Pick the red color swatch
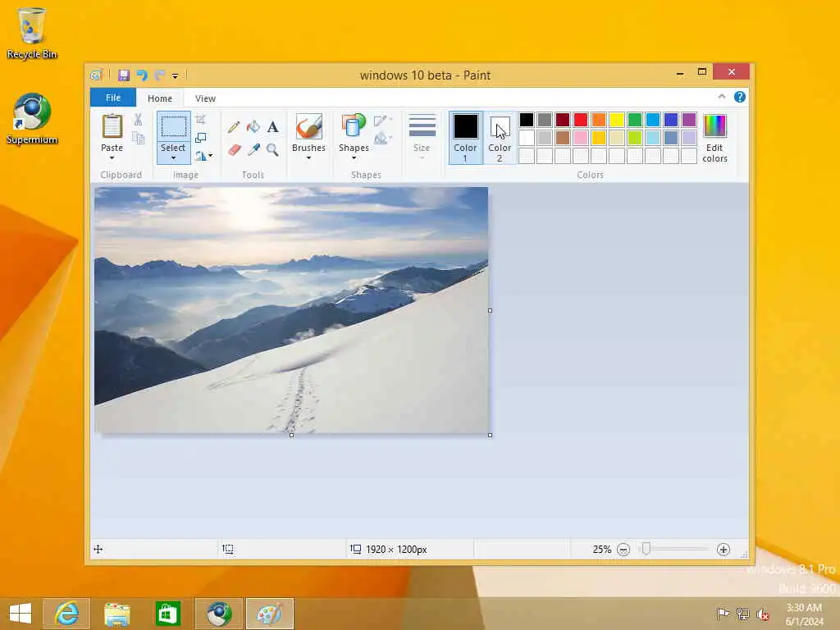The width and height of the screenshot is (840, 630). pyautogui.click(x=581, y=120)
